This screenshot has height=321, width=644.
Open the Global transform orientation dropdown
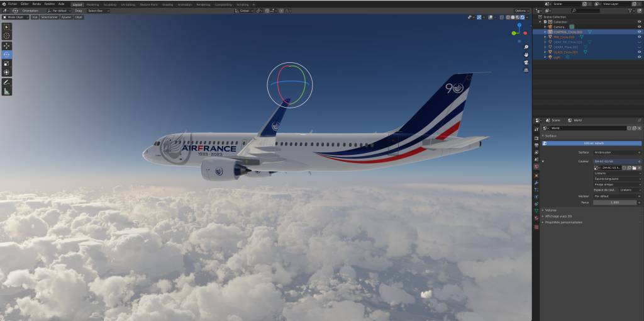pos(245,11)
